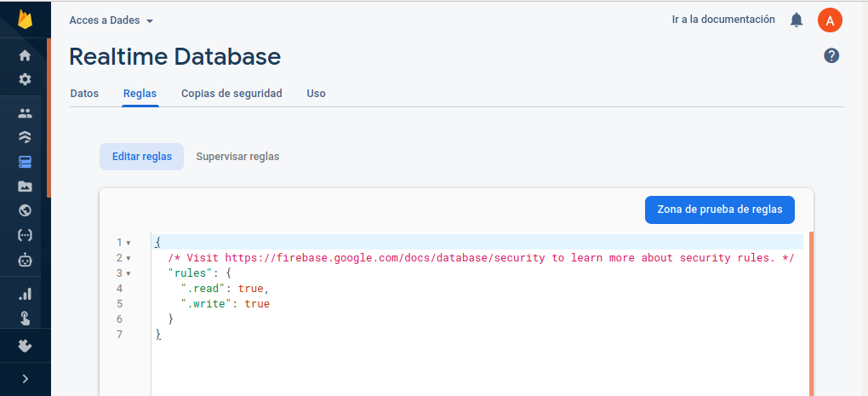Open the Acces a Dades project dropdown
Screen dimensions: 868x396
click(x=111, y=20)
